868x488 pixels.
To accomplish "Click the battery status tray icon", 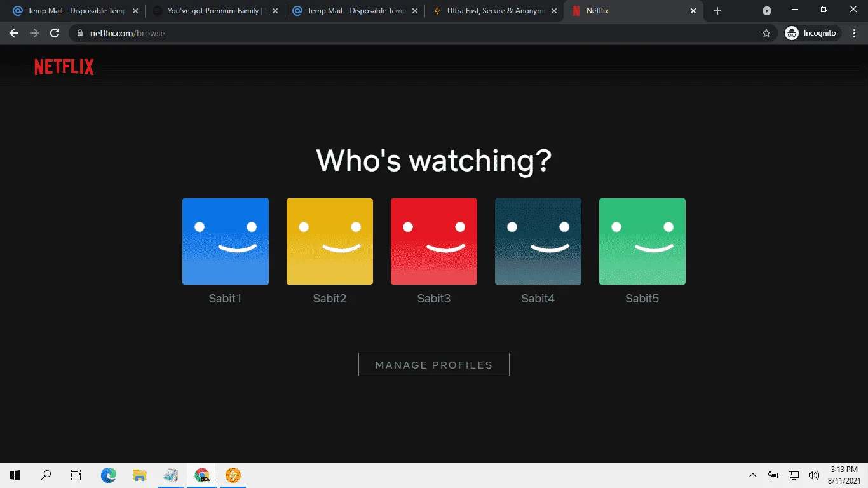I will [773, 475].
